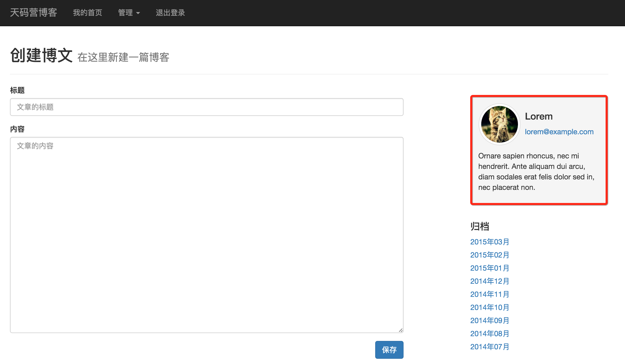
Task: Open the lorem@example.com email link
Action: 559,132
